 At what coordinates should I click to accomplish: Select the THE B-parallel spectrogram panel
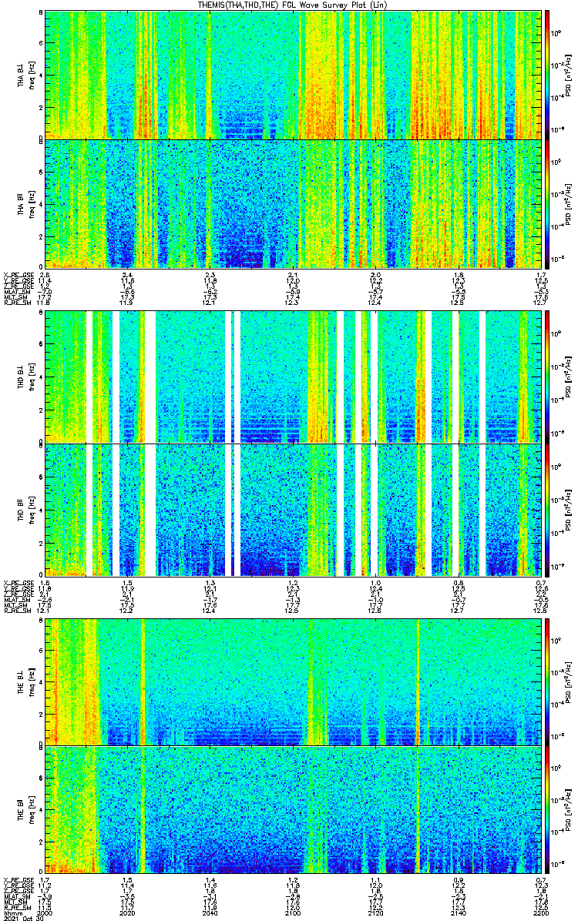point(294,811)
